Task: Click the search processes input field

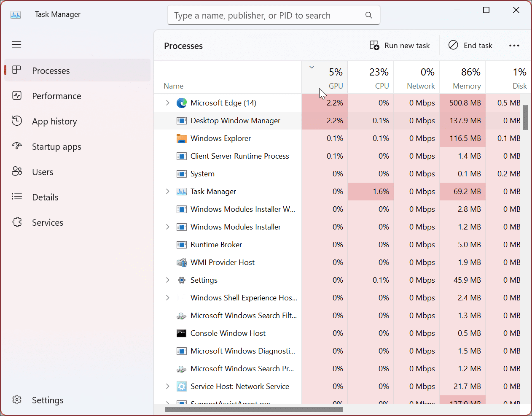Action: coord(274,15)
